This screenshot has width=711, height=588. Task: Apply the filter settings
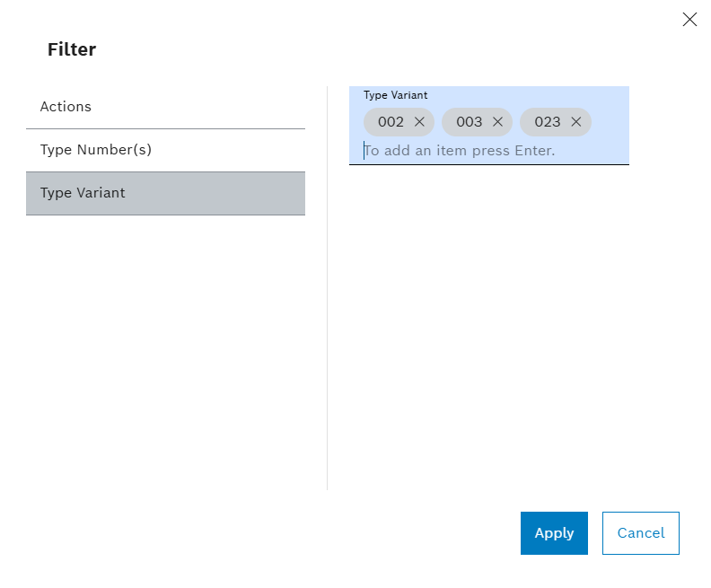click(x=554, y=533)
